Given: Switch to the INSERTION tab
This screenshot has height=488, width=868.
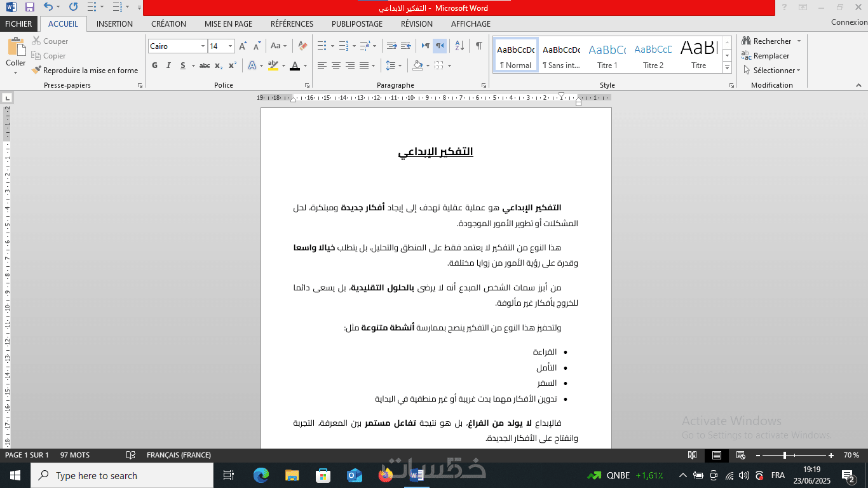Looking at the screenshot, I should tap(114, 24).
